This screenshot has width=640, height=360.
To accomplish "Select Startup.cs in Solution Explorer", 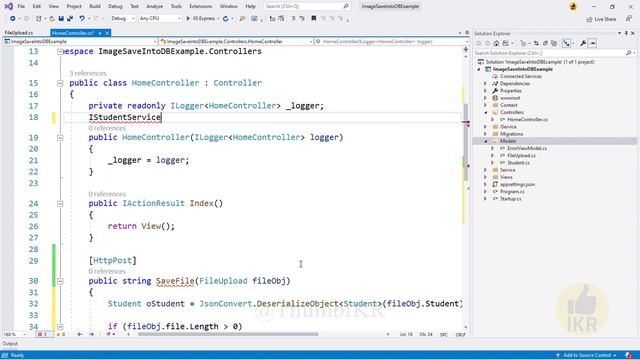I will [511, 199].
